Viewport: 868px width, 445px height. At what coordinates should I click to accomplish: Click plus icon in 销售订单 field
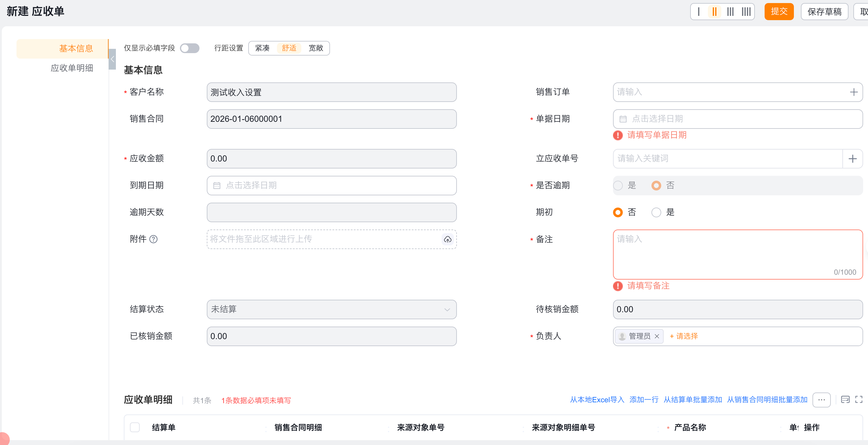point(853,92)
